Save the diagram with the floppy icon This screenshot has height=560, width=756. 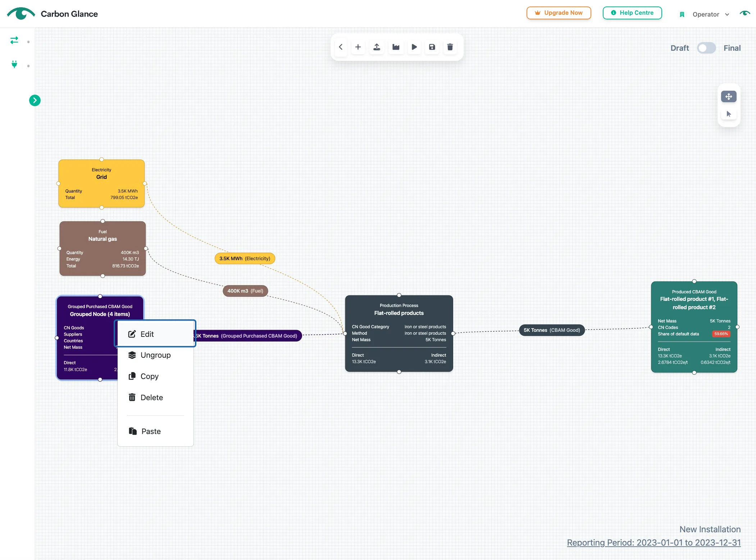click(432, 47)
